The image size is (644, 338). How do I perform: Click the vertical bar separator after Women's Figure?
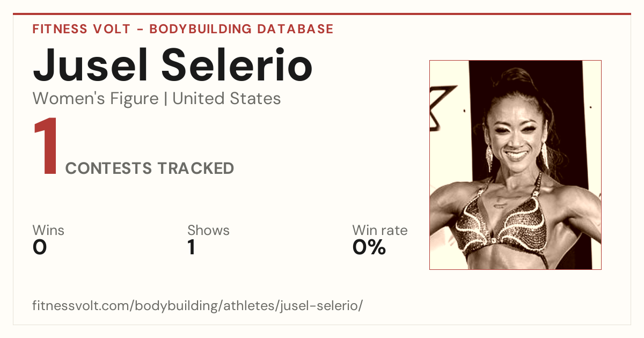[165, 99]
